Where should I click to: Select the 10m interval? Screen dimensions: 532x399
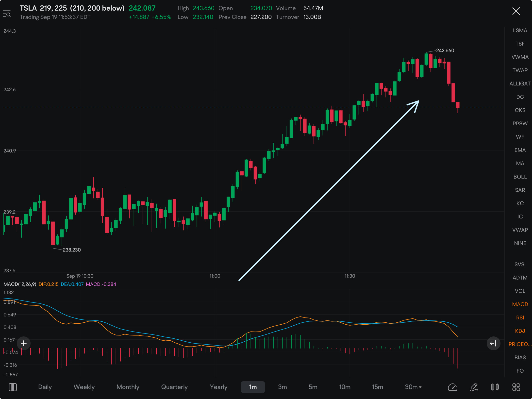(x=345, y=387)
